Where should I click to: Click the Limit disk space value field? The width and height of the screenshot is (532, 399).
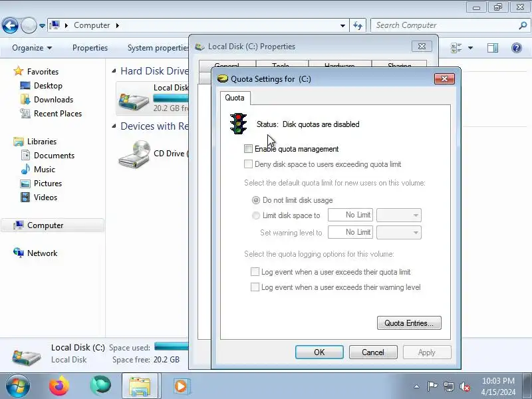click(x=350, y=215)
